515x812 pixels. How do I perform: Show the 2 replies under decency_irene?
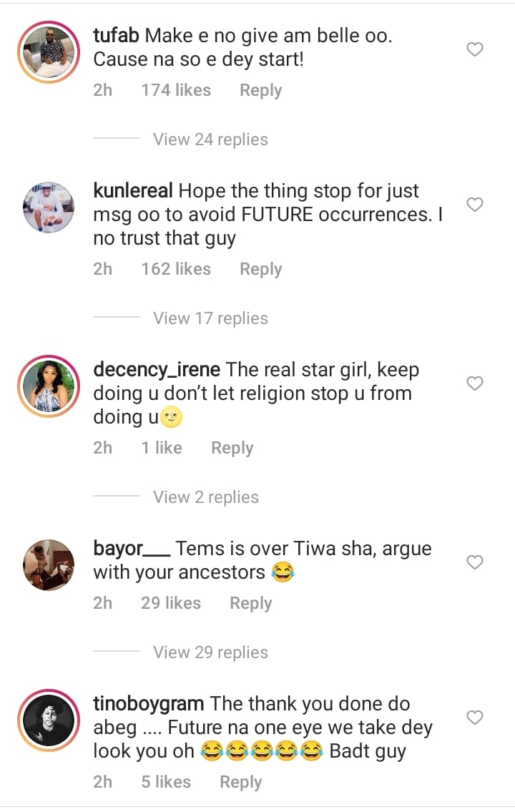[x=206, y=497]
